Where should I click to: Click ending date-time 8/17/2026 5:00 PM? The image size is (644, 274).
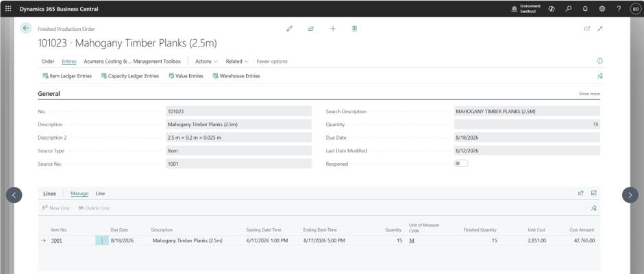click(324, 240)
